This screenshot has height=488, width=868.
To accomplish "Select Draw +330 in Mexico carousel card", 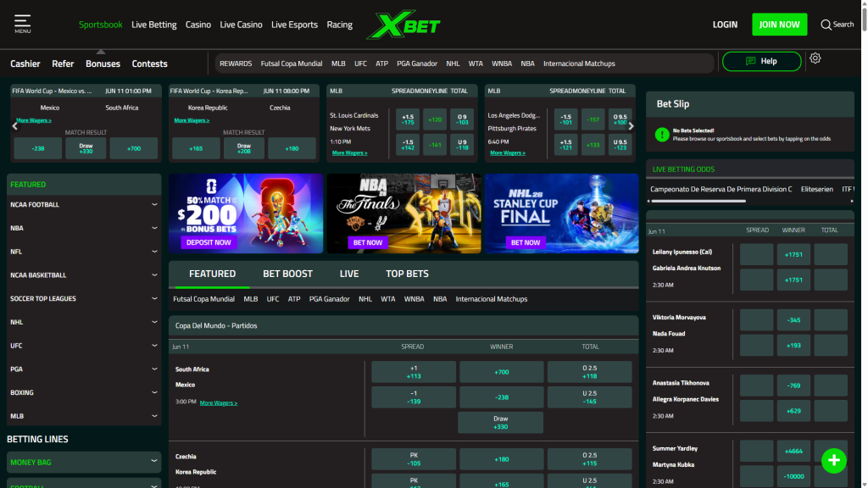I will (x=86, y=148).
